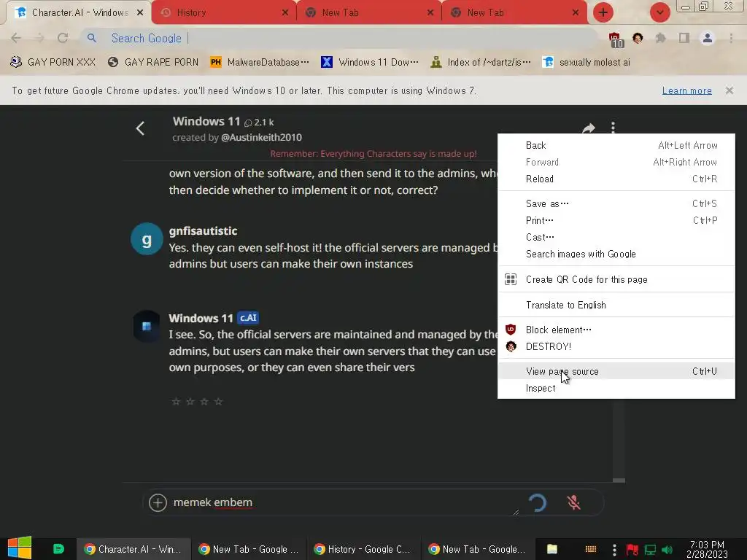Select Print... in the context menu
This screenshot has height=560, width=747.
point(616,220)
